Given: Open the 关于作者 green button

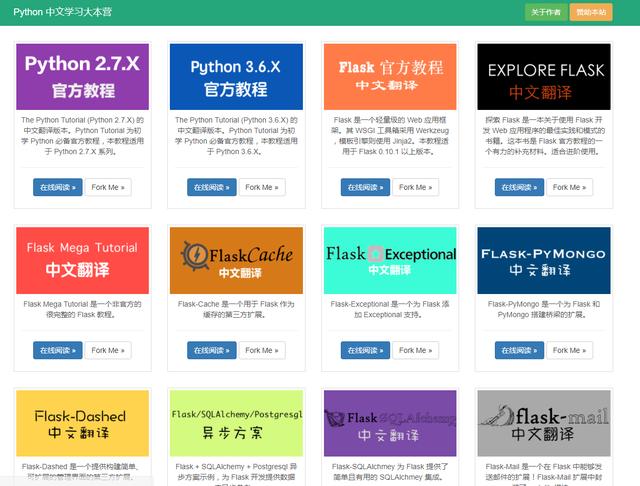Looking at the screenshot, I should click(x=546, y=12).
